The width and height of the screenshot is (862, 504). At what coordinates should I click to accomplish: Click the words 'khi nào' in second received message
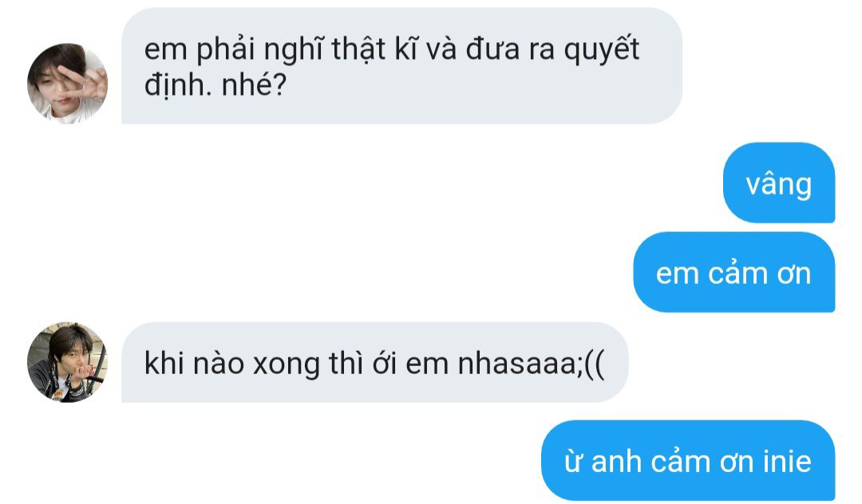(x=194, y=362)
